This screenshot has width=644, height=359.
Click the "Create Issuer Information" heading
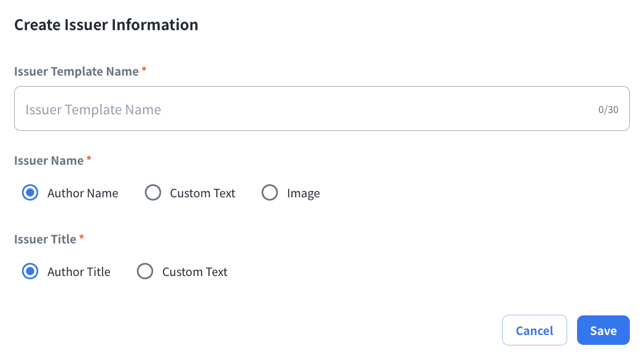(x=106, y=25)
